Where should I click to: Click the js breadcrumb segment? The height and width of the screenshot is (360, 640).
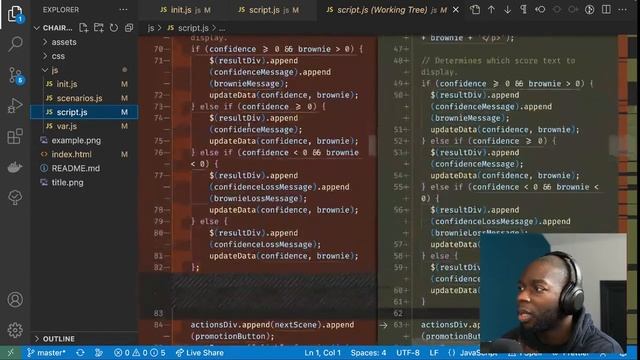click(151, 28)
